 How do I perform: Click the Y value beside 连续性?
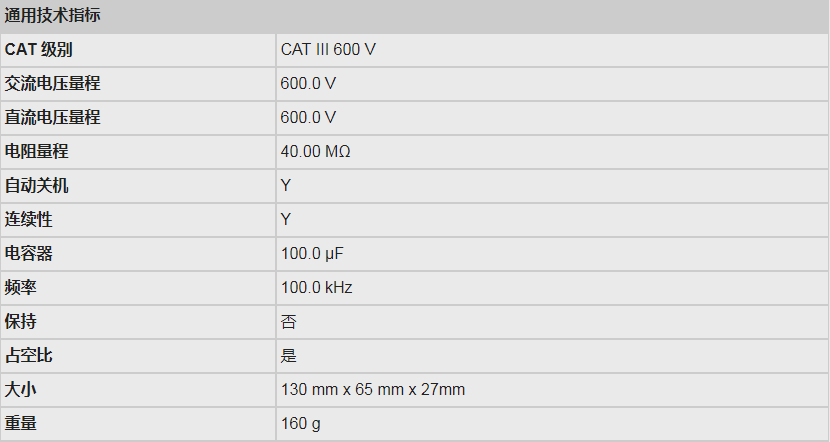coord(286,220)
